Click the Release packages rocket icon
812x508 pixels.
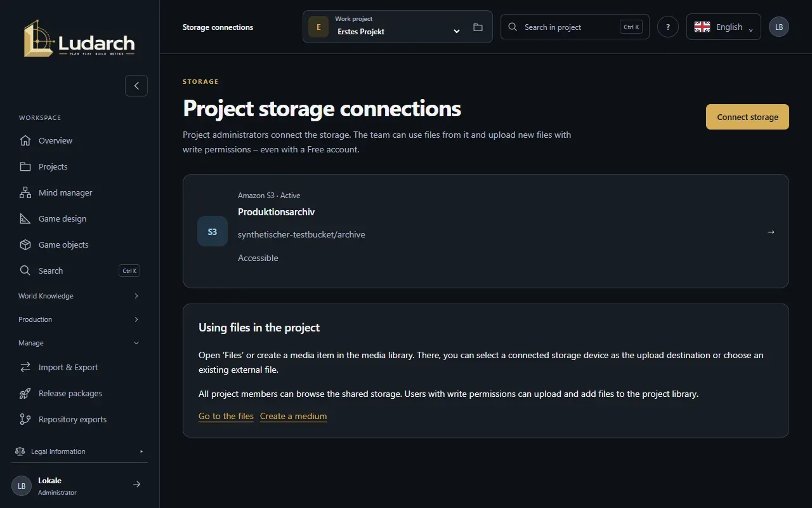tap(25, 393)
